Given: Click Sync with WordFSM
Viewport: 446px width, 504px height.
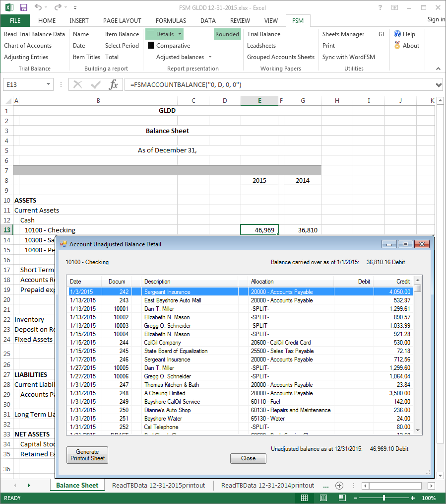Looking at the screenshot, I should [348, 57].
